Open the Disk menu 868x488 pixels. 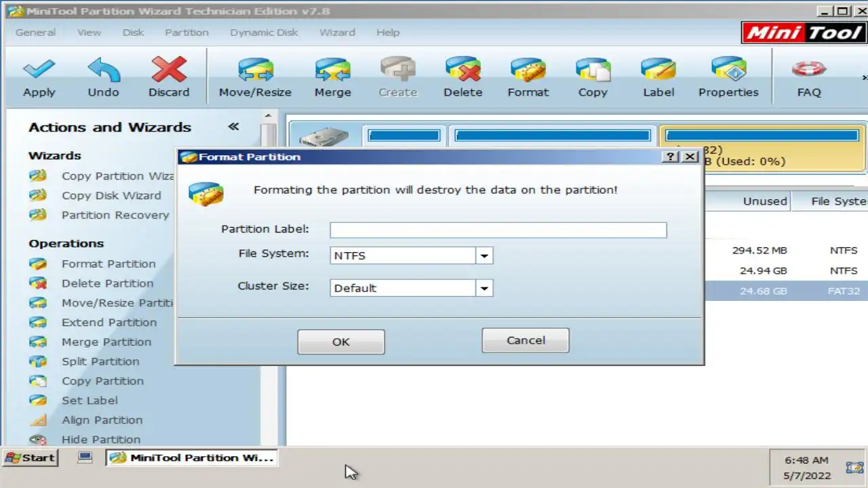click(x=133, y=33)
